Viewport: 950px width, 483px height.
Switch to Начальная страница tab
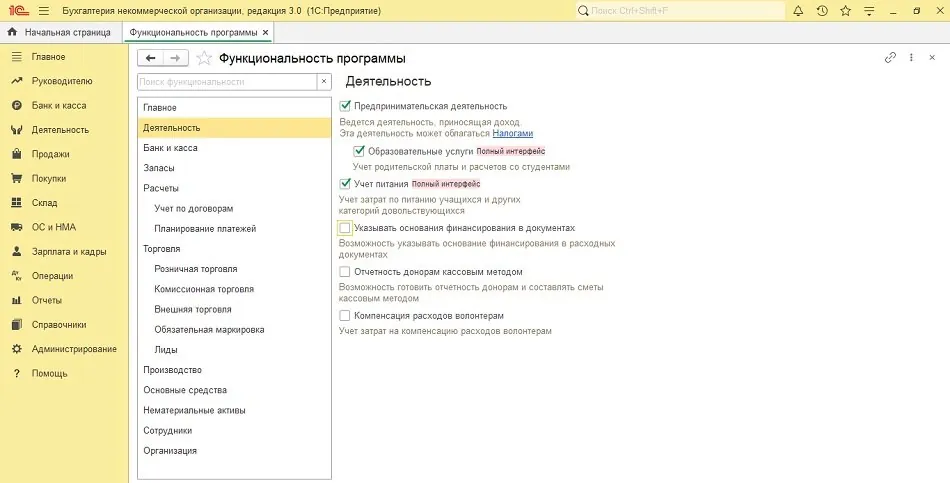(61, 32)
